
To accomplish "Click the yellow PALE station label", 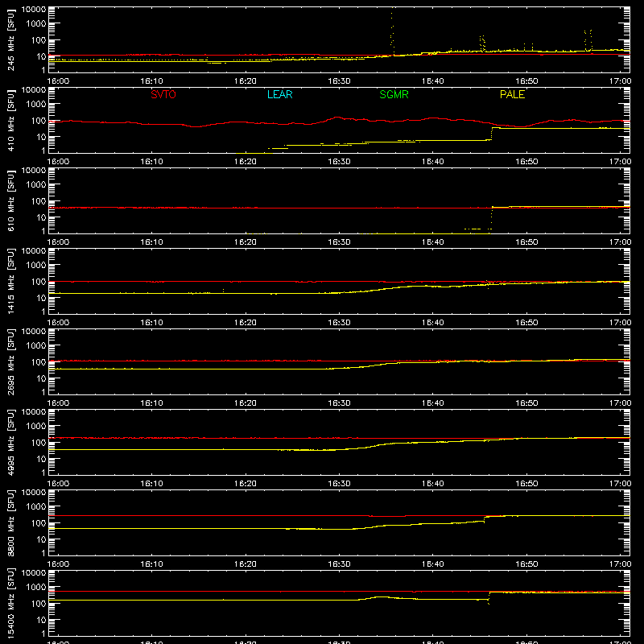I will click(x=512, y=94).
